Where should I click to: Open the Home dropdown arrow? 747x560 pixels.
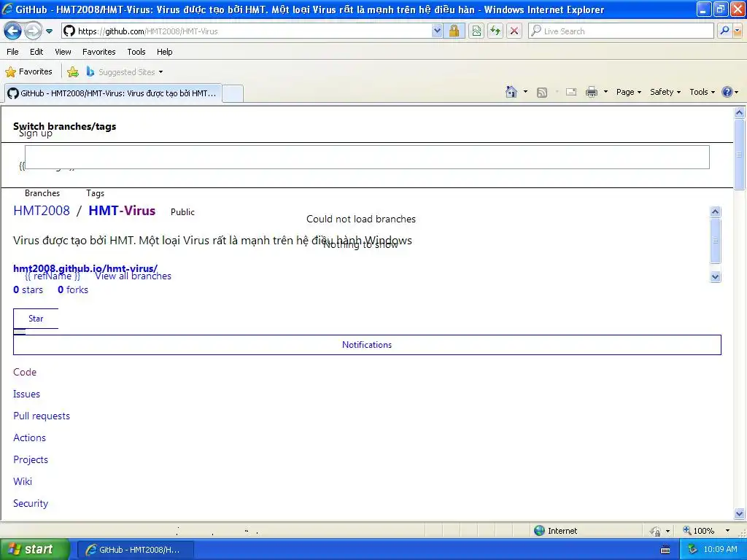525,92
